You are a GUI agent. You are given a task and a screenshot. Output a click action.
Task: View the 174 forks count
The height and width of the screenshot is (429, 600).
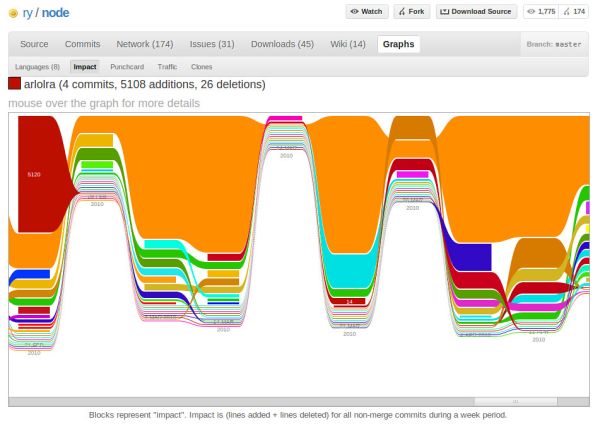coord(574,11)
